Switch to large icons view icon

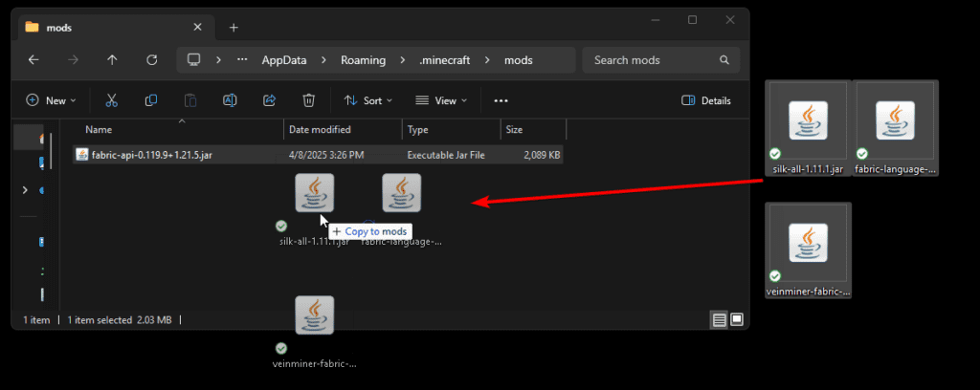click(737, 319)
